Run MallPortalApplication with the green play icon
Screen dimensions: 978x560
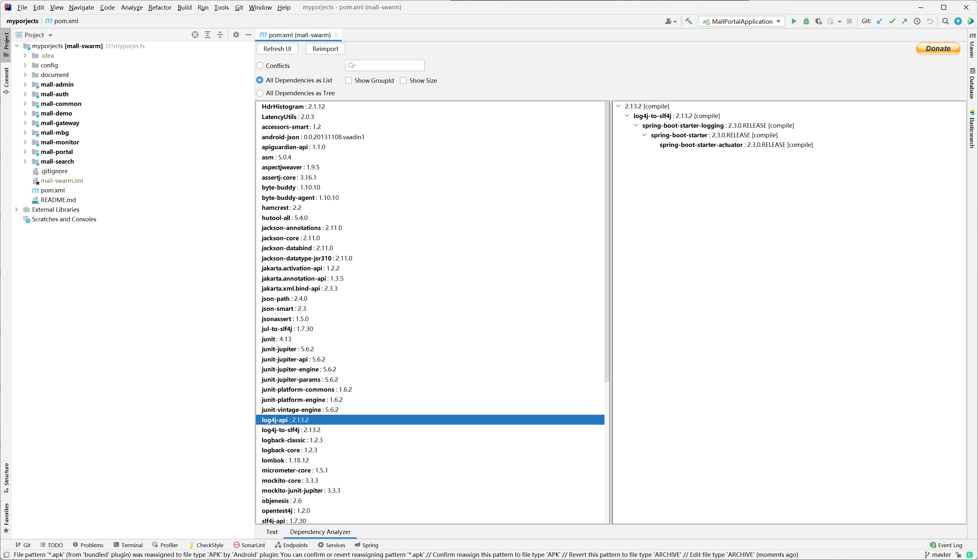click(794, 21)
